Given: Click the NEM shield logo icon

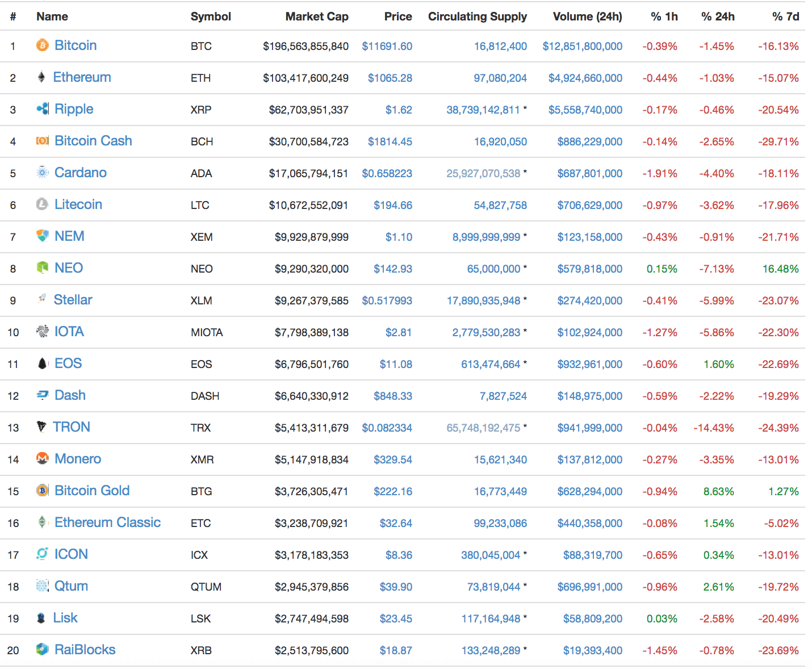Looking at the screenshot, I should 43,236.
